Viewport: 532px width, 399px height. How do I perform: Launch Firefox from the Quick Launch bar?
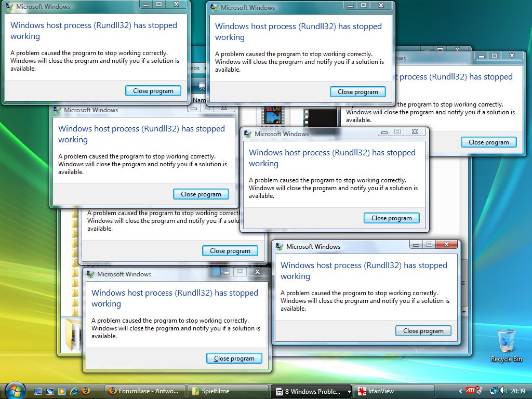click(x=86, y=391)
